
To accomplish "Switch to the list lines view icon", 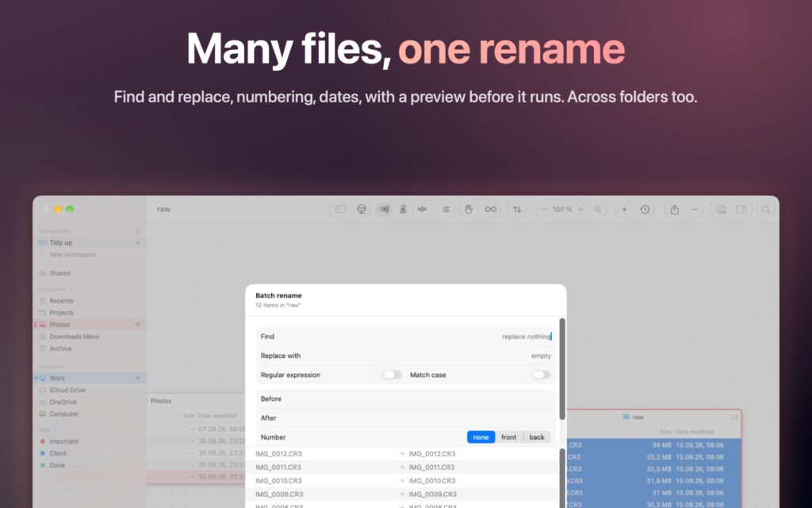I will tap(446, 210).
